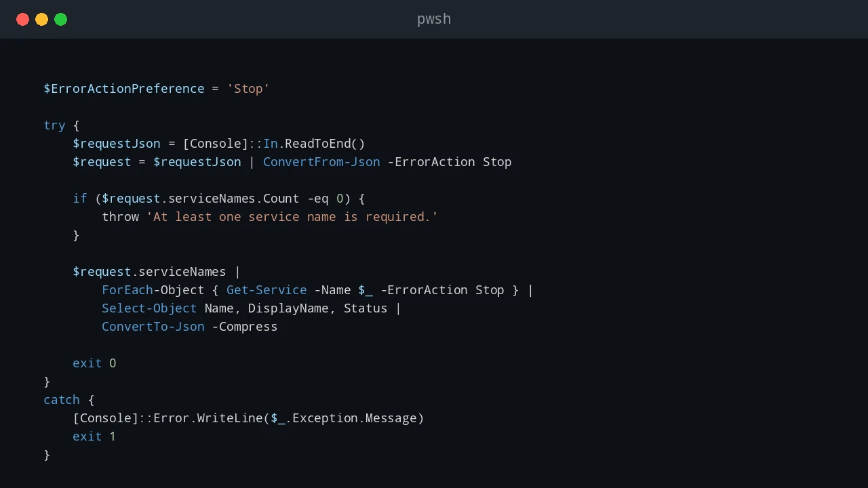Click the ConvertFrom-Json cmdlet
Viewport: 868px width, 488px height.
coord(321,162)
